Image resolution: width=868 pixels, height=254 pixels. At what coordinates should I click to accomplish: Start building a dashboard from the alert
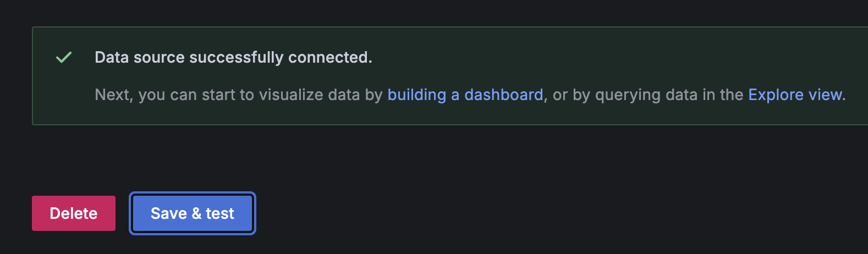(x=465, y=95)
